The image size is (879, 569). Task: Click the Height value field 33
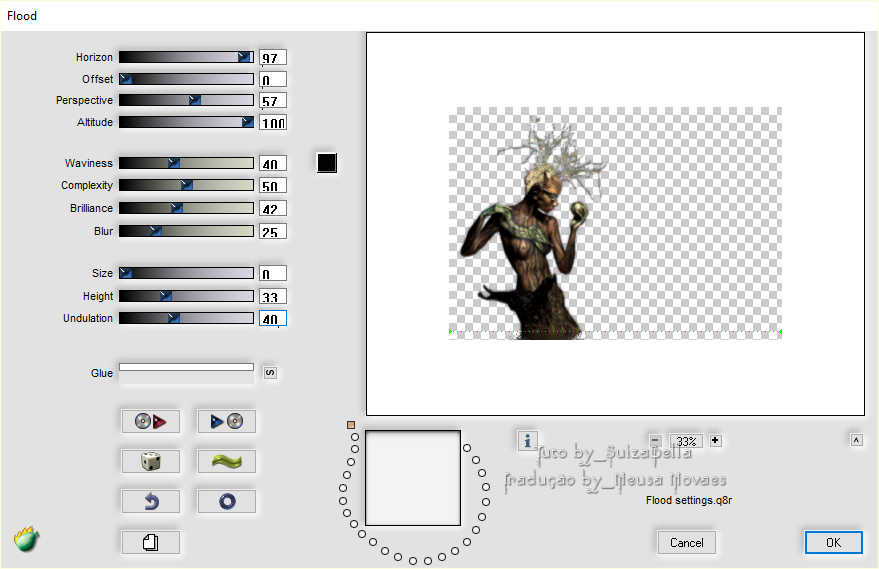pos(273,296)
